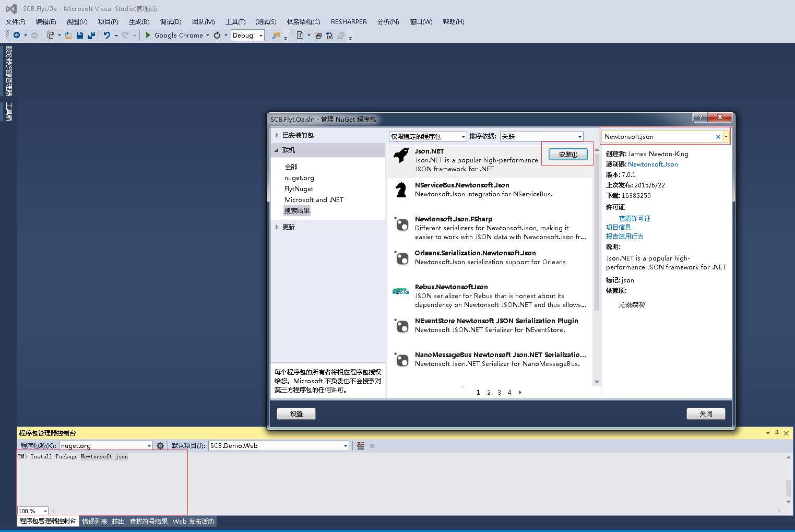This screenshot has height=532, width=795.
Task: Click the document with exclamation mark icon
Action: 300,35
